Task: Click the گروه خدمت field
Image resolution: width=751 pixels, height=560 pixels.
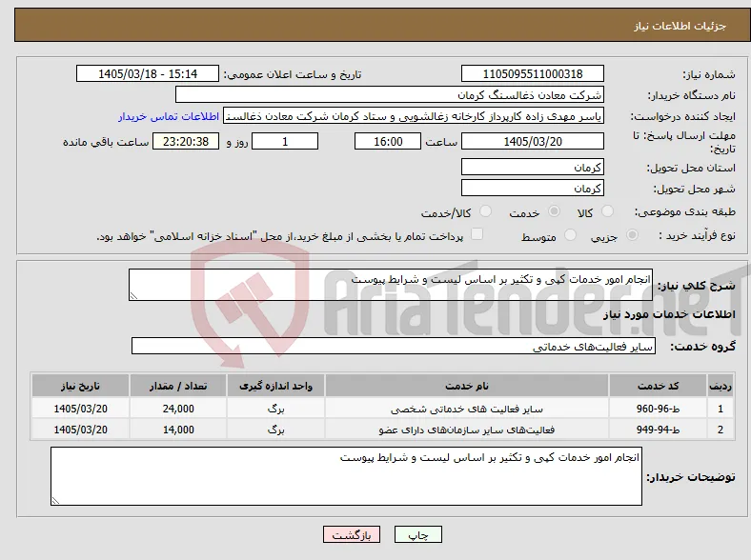Action: pos(394,346)
